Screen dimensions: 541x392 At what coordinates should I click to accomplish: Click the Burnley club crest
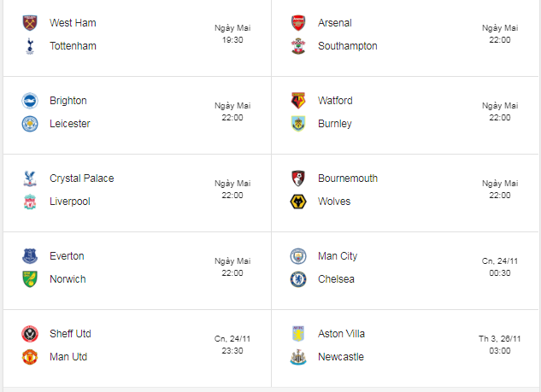(x=298, y=124)
